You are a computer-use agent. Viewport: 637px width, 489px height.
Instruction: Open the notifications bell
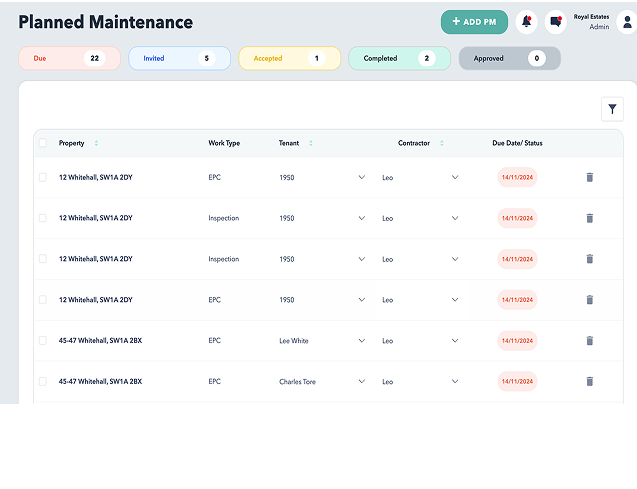526,22
